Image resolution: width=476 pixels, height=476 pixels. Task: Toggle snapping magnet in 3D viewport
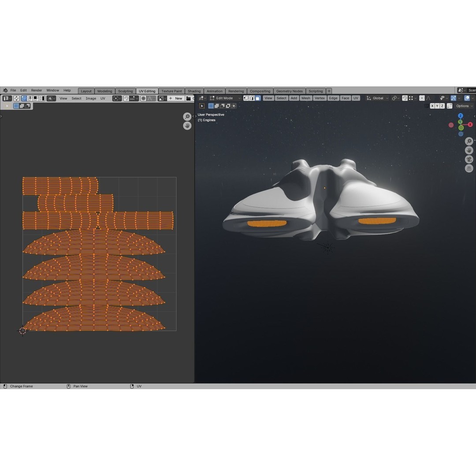click(405, 98)
